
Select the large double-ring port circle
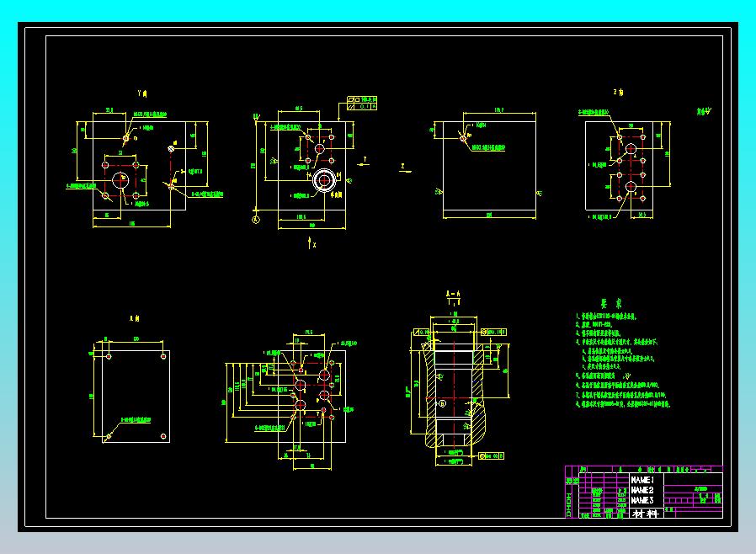pos(324,180)
